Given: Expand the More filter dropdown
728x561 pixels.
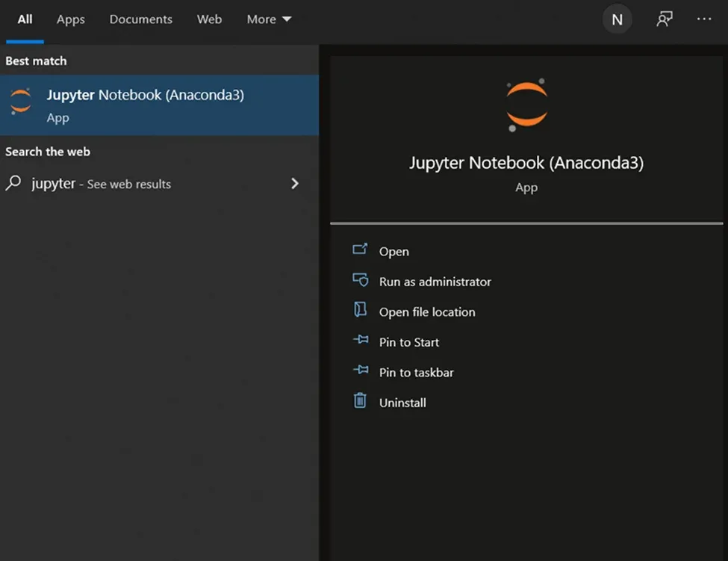Looking at the screenshot, I should (x=269, y=19).
